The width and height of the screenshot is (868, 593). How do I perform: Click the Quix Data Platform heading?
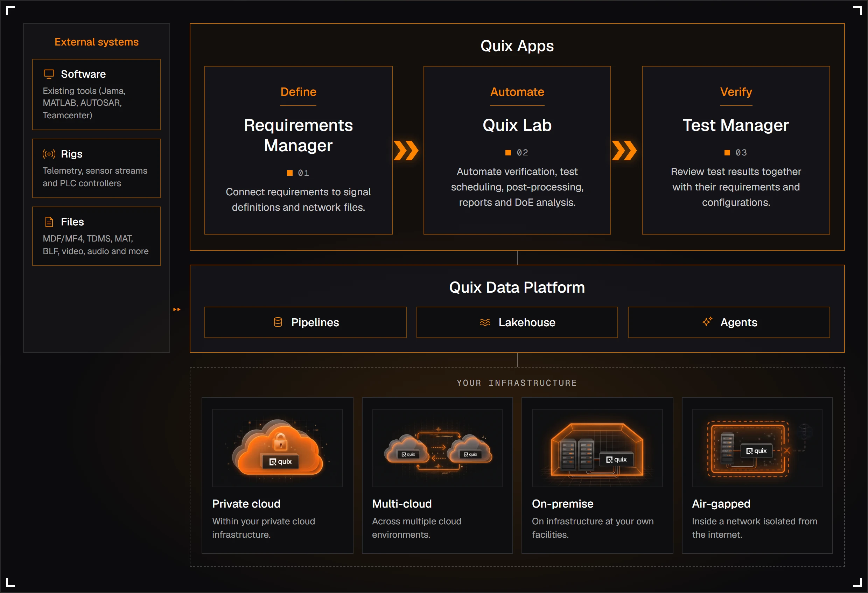(x=517, y=287)
